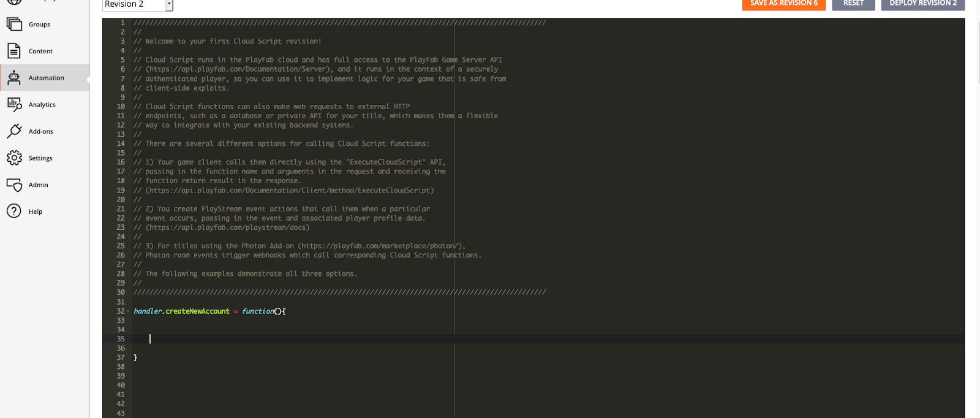This screenshot has height=418, width=980.
Task: Go to Settings in sidebar
Action: pyautogui.click(x=40, y=158)
